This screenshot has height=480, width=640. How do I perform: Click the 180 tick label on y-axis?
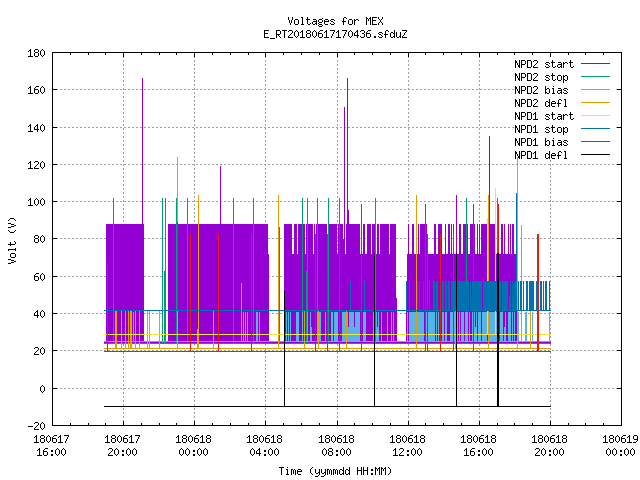click(x=36, y=53)
